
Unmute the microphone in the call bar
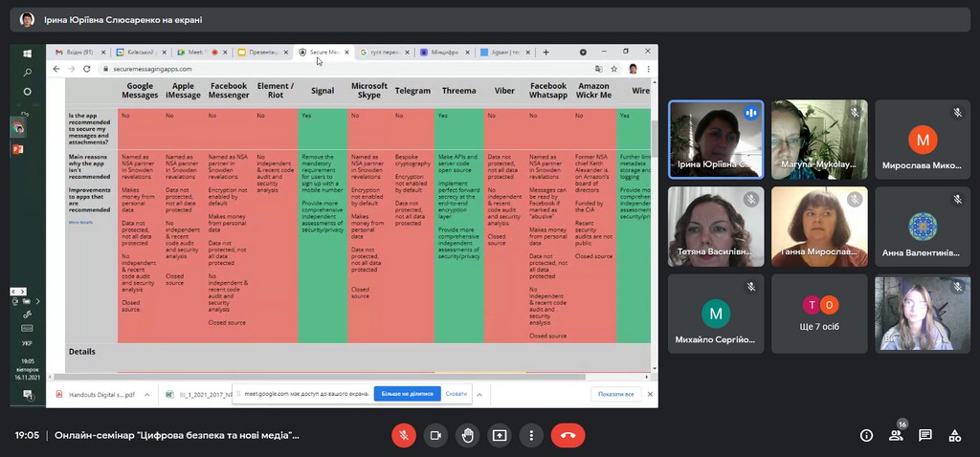(404, 435)
